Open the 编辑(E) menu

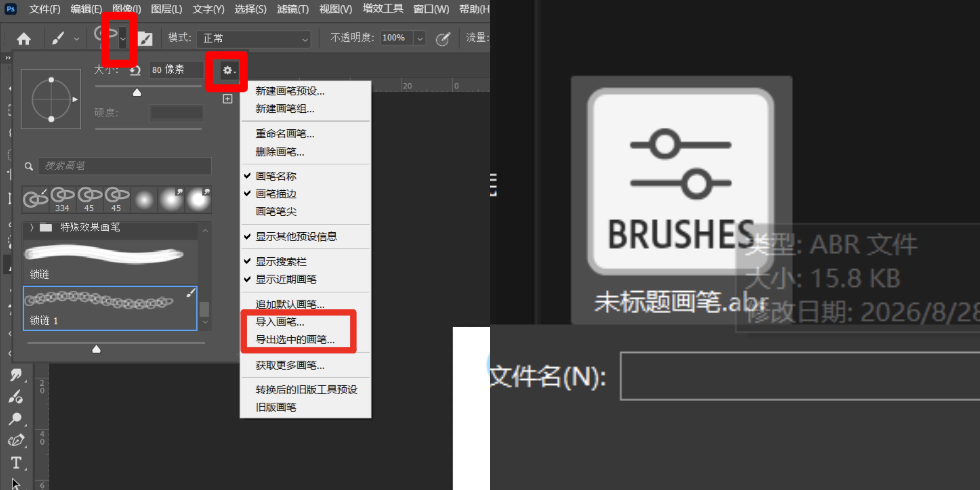point(86,9)
